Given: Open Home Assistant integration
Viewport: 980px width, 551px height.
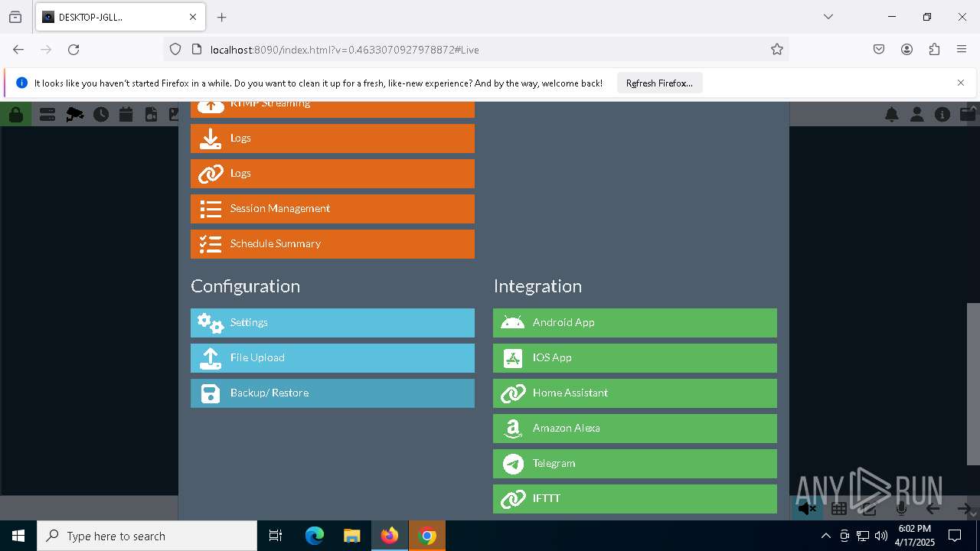Looking at the screenshot, I should pos(635,393).
